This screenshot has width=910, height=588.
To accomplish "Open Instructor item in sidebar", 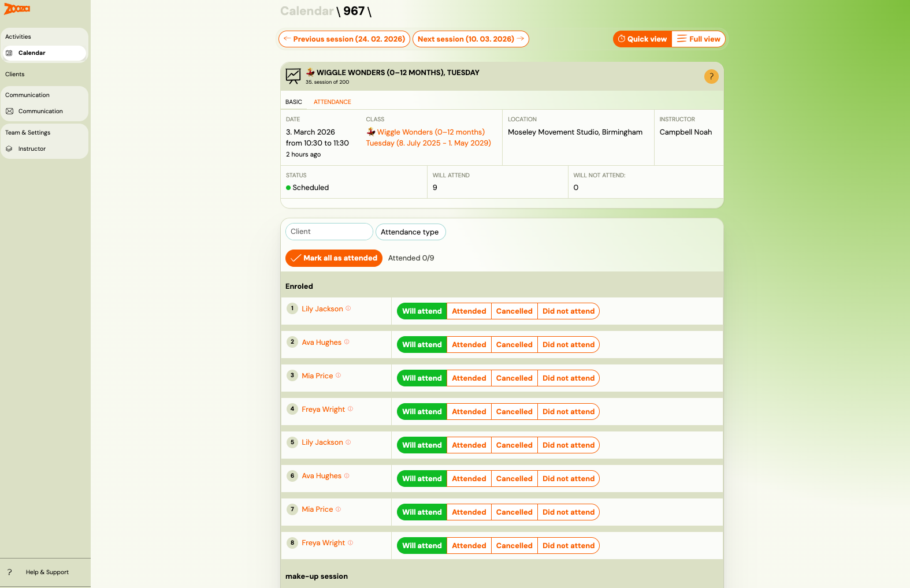I will (44, 149).
